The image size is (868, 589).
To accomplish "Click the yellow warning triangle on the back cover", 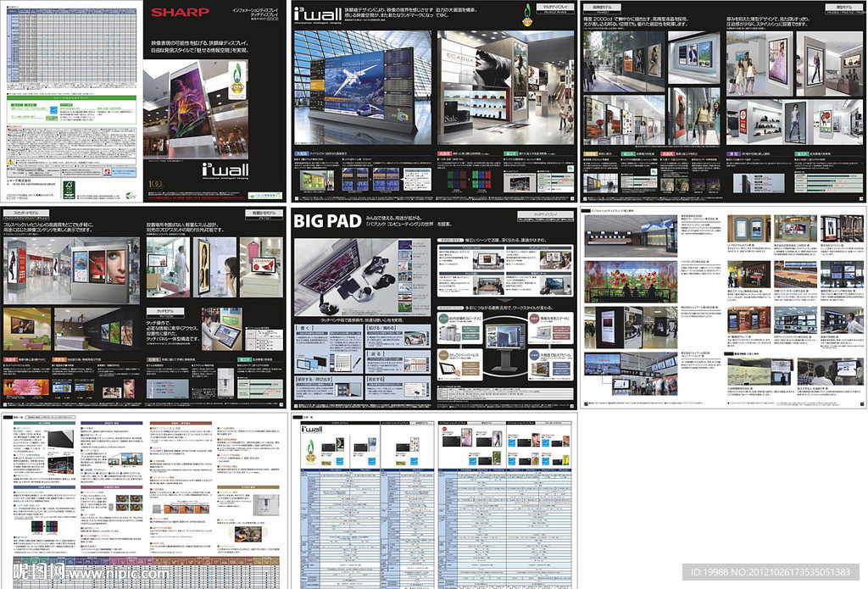I will click(10, 162).
